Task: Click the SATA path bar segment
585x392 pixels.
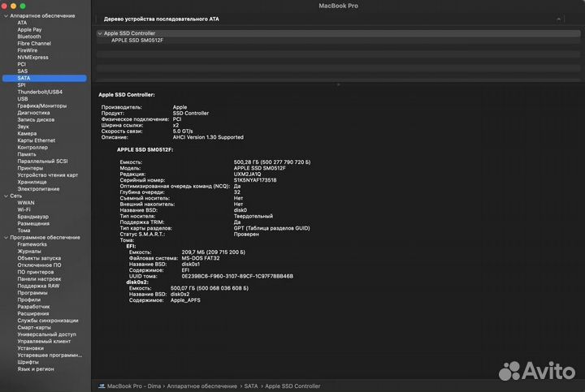Action: 251,386
